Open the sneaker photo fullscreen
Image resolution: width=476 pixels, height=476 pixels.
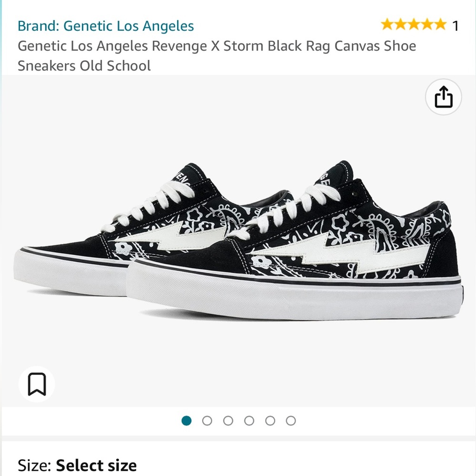tap(238, 238)
